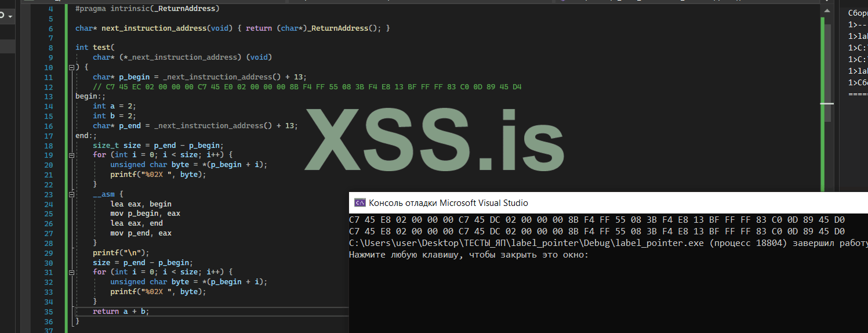Collapse the __asm block at line 23

coord(71,194)
